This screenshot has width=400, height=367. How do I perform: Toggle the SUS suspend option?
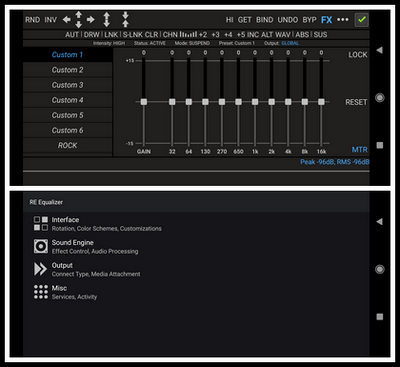click(320, 35)
